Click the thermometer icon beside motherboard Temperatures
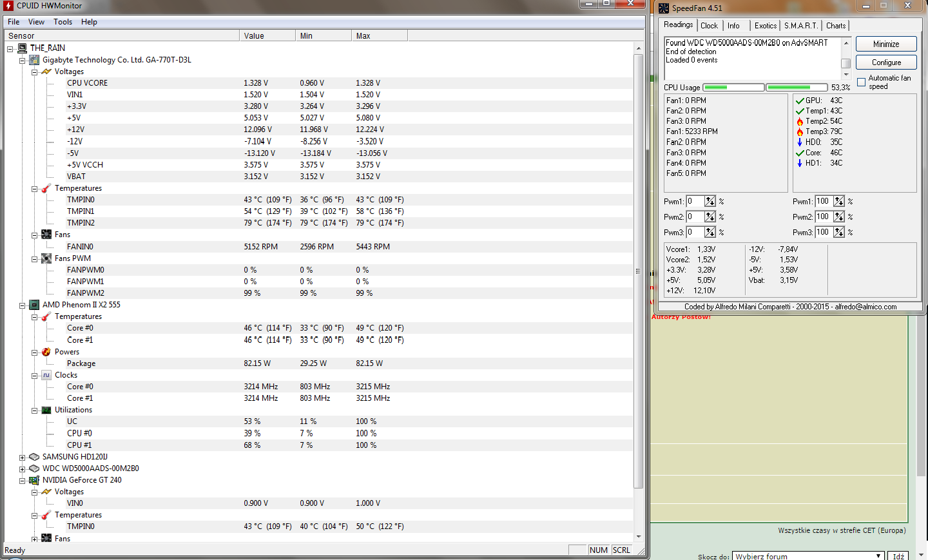Image resolution: width=928 pixels, height=560 pixels. pyautogui.click(x=46, y=188)
